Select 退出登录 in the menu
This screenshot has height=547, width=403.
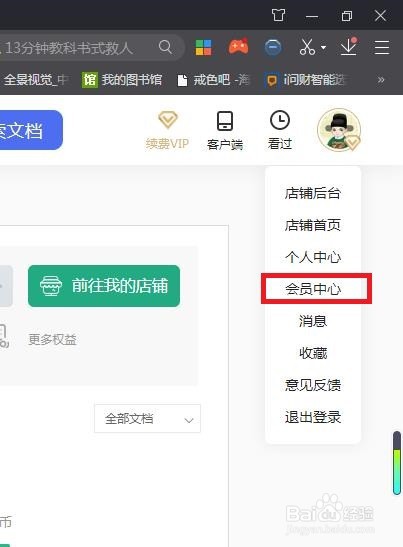313,417
